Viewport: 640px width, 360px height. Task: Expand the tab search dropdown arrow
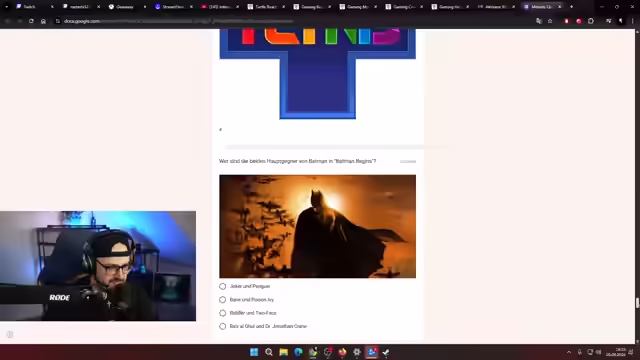pyautogui.click(x=7, y=7)
